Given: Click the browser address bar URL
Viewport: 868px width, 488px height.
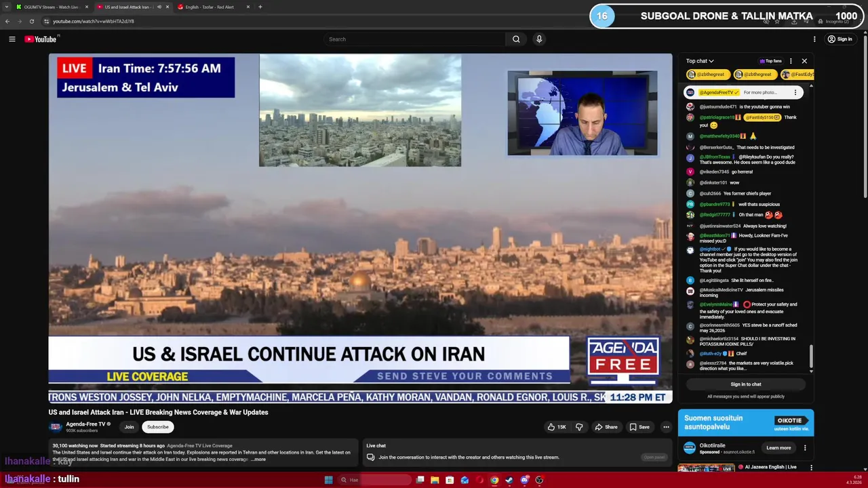Looking at the screenshot, I should pyautogui.click(x=94, y=21).
